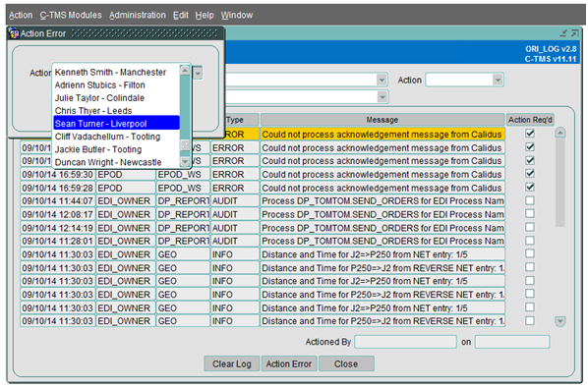Open the C-TMS Modules menu
The width and height of the screenshot is (588, 388).
click(71, 16)
